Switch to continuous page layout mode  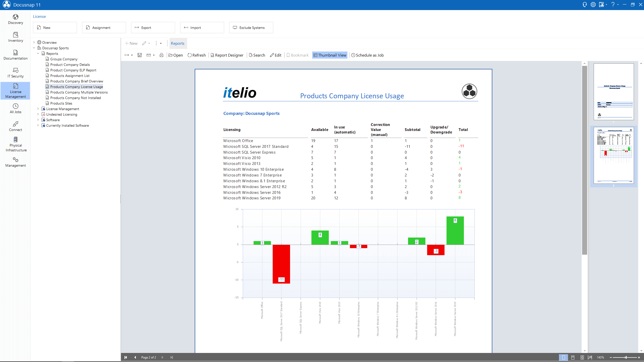573,357
